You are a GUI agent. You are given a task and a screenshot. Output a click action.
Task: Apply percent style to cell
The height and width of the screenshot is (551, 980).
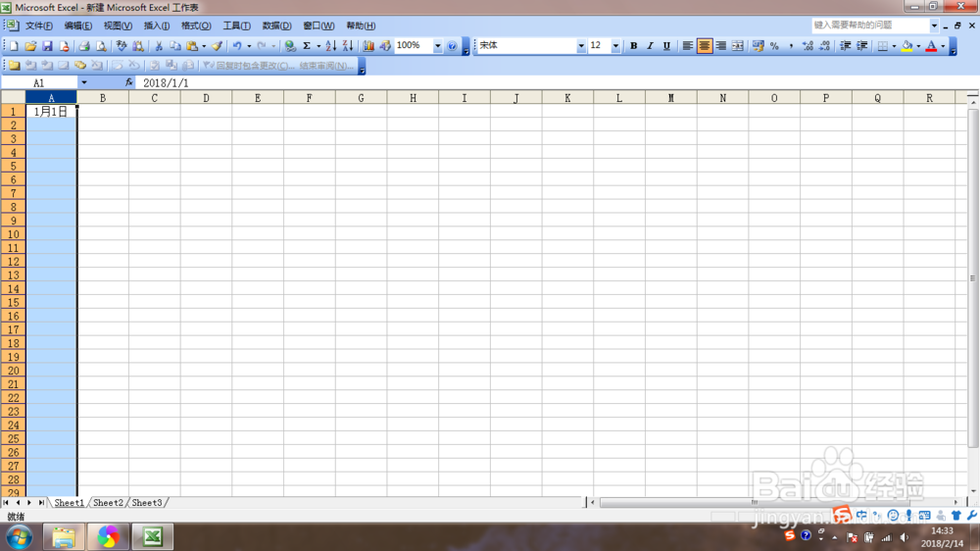click(x=774, y=46)
